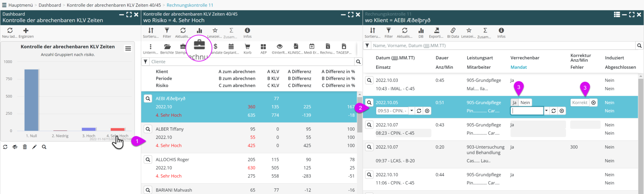Go to Dashboard in the breadcrumb

pyautogui.click(x=50, y=5)
